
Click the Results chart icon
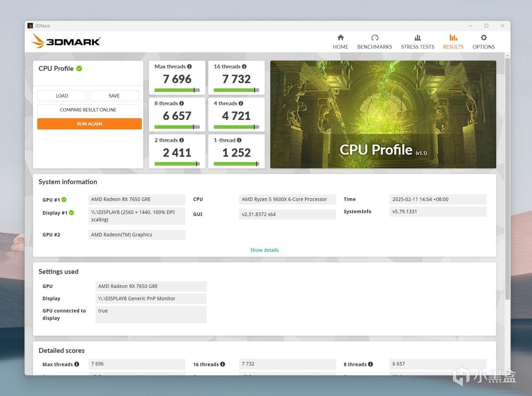point(453,37)
